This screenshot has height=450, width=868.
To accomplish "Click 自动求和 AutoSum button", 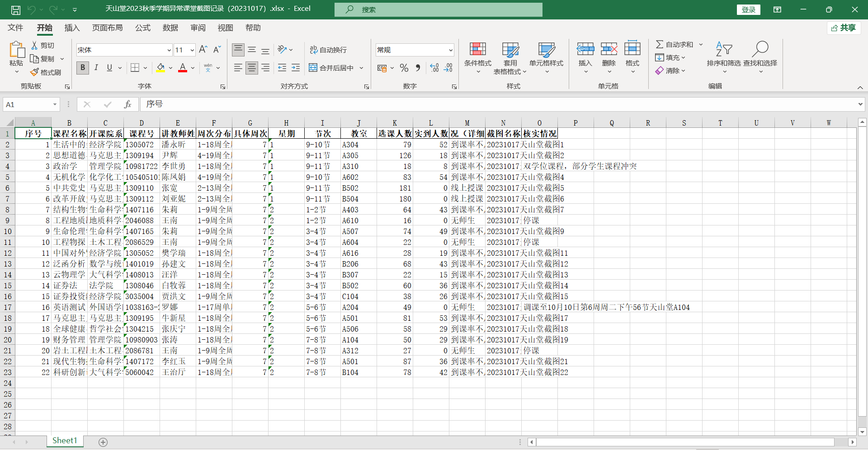I will click(675, 44).
